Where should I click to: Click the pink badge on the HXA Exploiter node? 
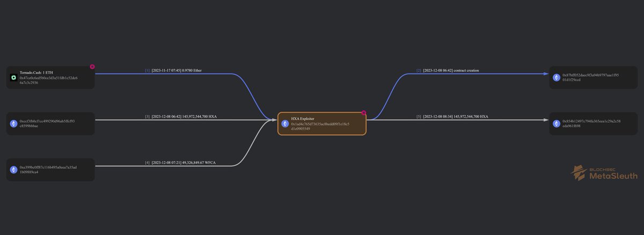click(x=364, y=113)
